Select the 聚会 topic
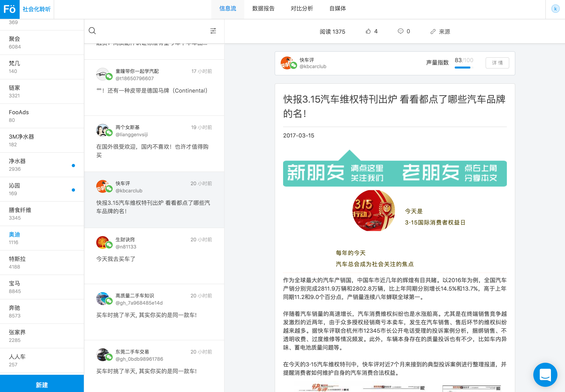 pos(42,42)
